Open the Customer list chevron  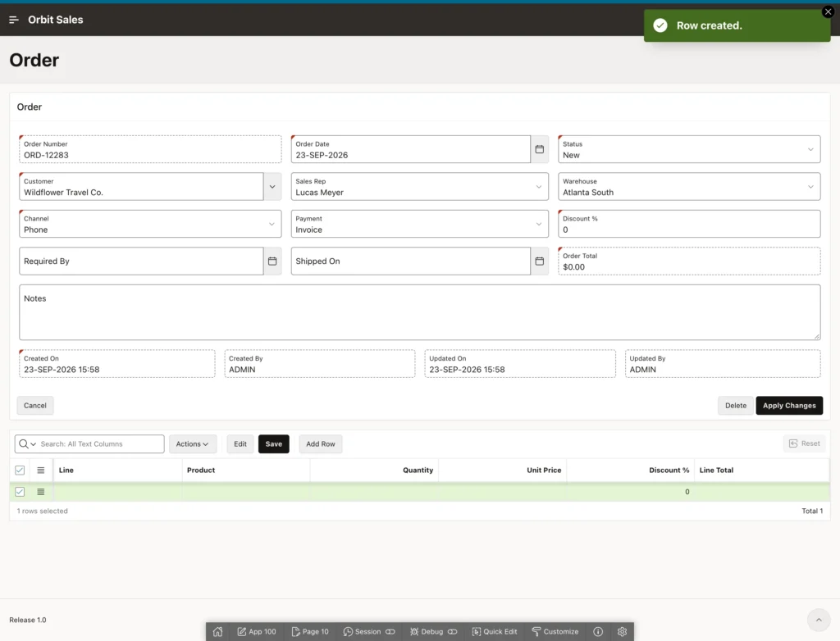pos(272,187)
